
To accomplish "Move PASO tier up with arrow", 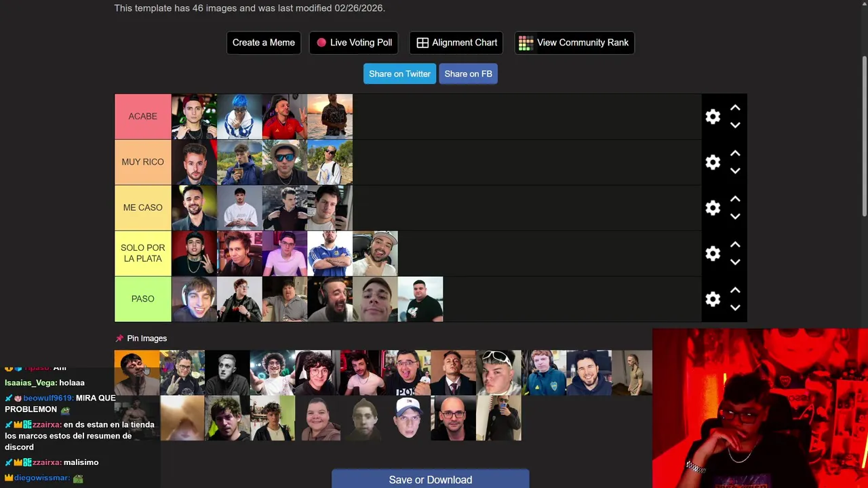I will tap(735, 290).
